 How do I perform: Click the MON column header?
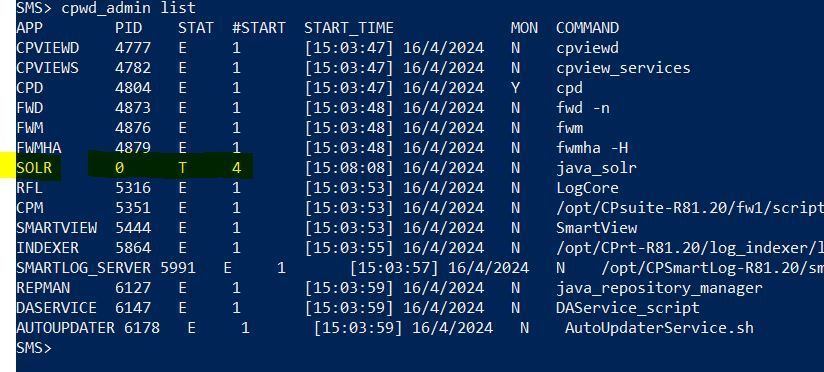[524, 28]
